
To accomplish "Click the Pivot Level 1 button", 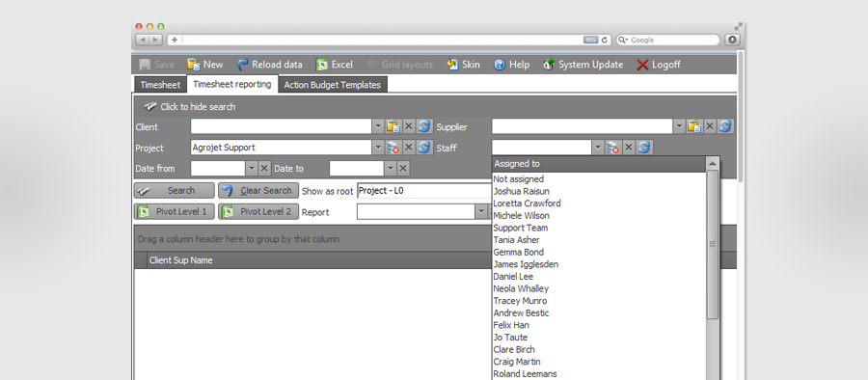I will (174, 211).
